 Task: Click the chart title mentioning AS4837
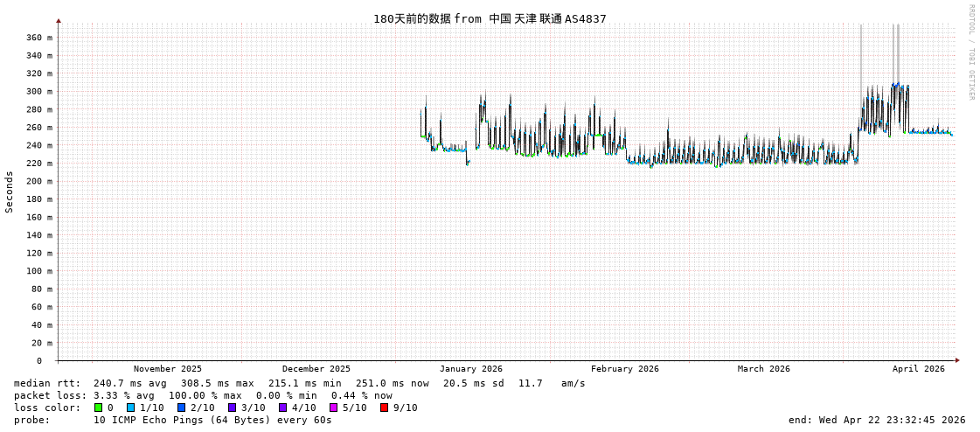click(x=490, y=18)
